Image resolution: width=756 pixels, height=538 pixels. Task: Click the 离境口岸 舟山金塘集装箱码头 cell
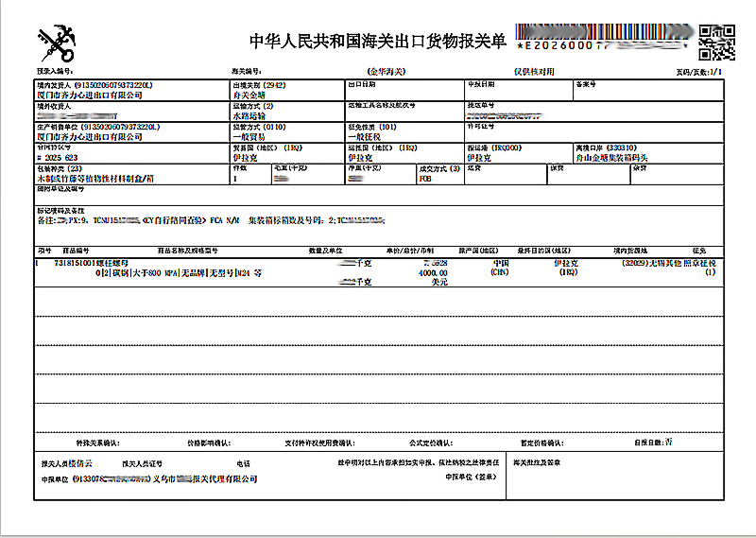(x=648, y=153)
